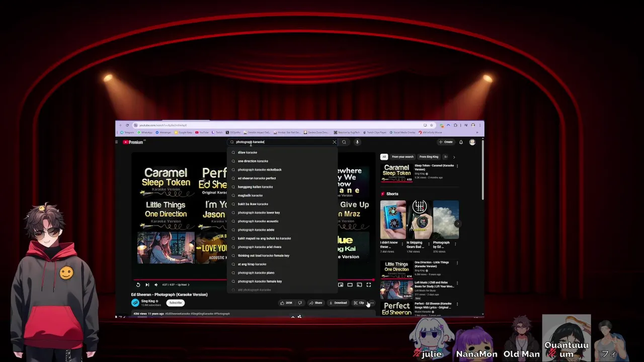
Task: Show more filter chips with right arrow
Action: coord(454,157)
